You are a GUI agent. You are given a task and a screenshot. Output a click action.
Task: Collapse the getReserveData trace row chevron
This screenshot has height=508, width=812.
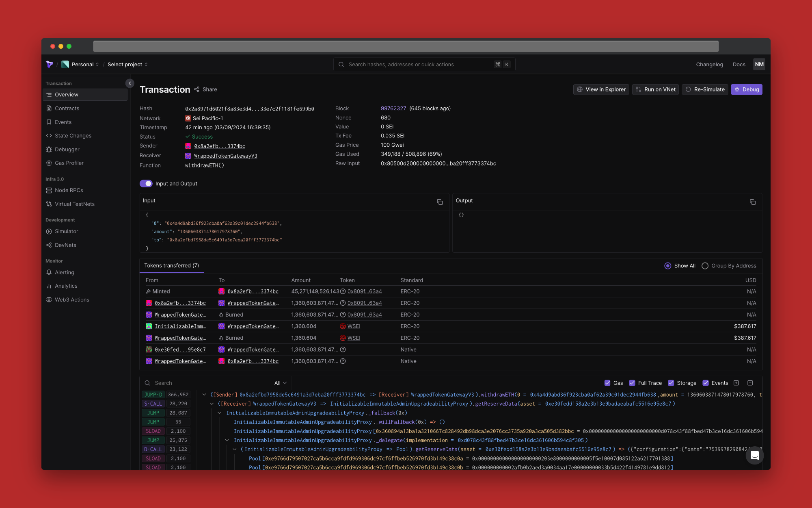coord(212,404)
